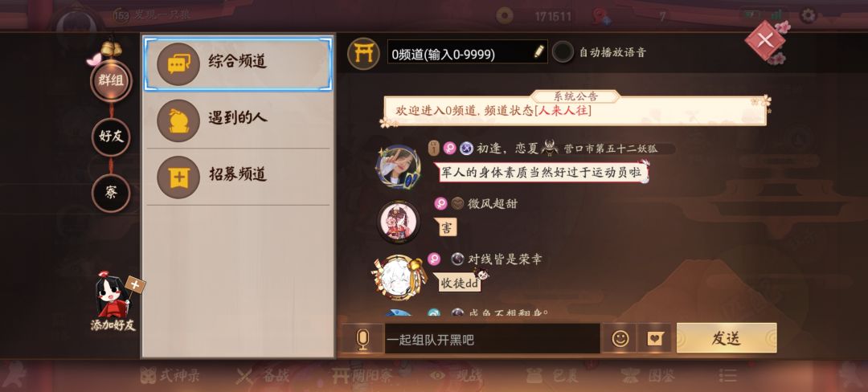Open 微风超甜 player avatar
The height and width of the screenshot is (392, 868).
(399, 221)
